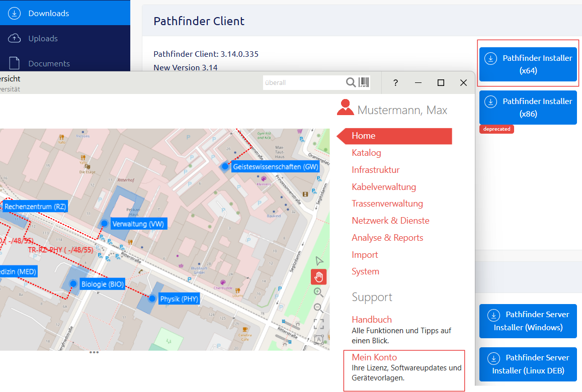
Task: Zoom out on the map
Action: [318, 307]
